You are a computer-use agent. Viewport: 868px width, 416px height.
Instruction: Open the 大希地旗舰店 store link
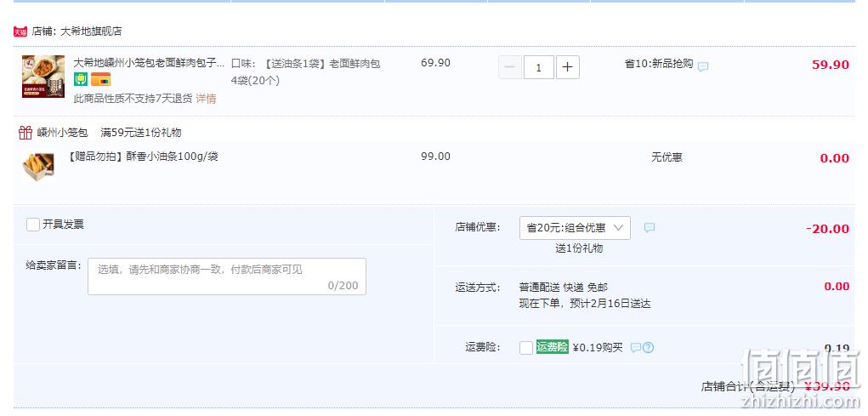[x=91, y=31]
